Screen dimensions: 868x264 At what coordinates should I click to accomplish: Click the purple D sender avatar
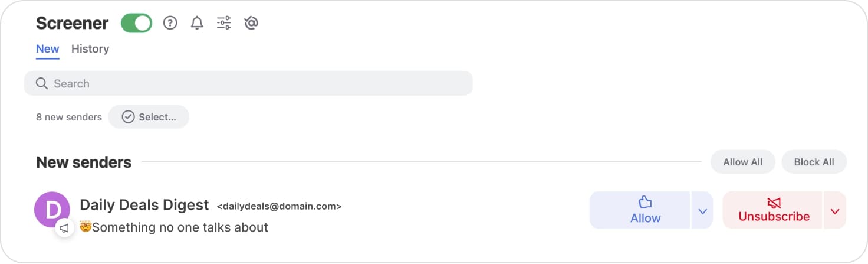click(52, 209)
